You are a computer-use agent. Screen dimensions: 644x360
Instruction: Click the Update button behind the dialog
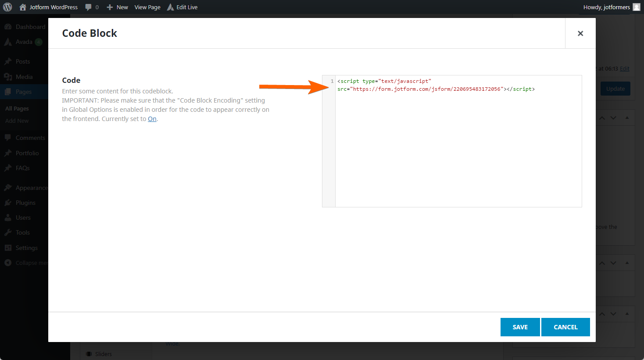click(615, 89)
